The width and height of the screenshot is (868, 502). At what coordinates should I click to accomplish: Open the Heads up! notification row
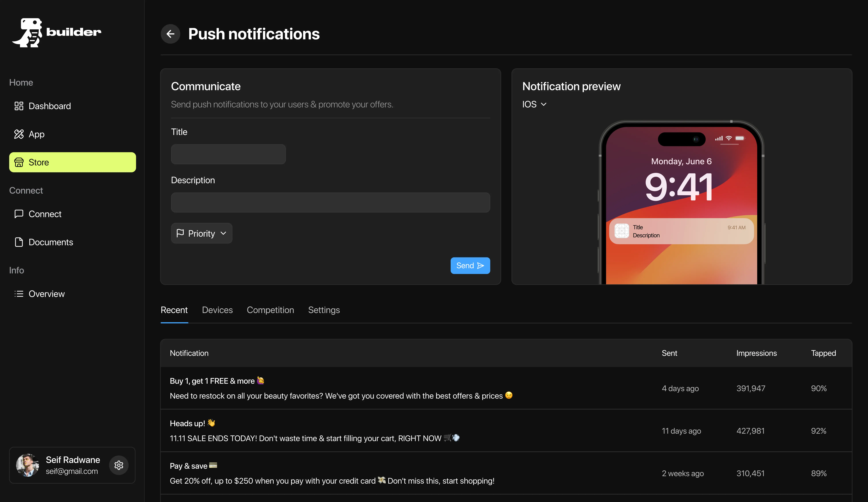(506, 431)
